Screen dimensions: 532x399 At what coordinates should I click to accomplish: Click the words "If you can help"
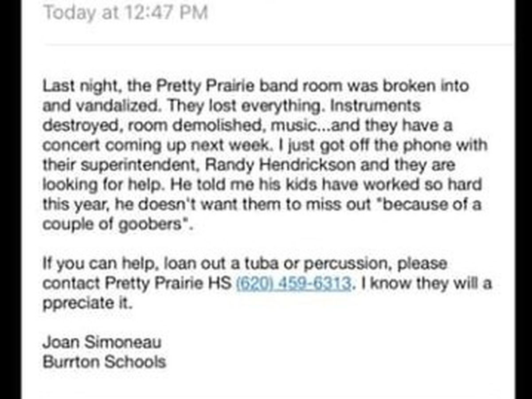(101, 265)
